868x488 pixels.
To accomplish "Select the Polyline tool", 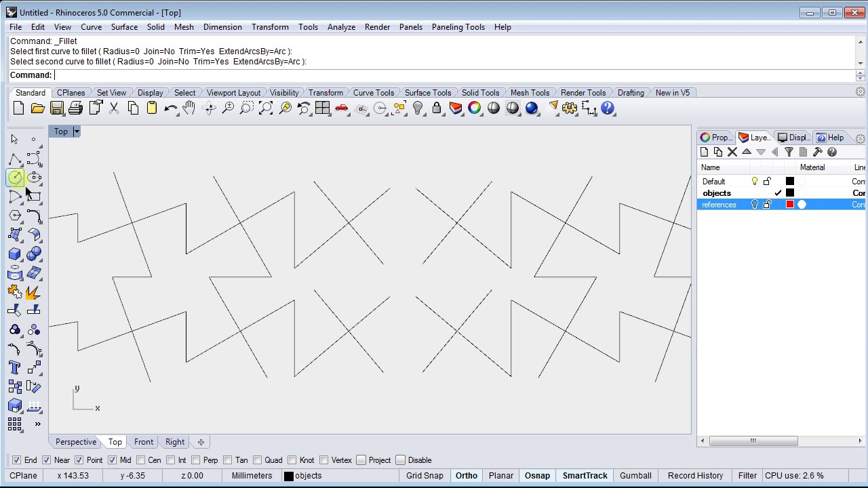I will point(15,159).
